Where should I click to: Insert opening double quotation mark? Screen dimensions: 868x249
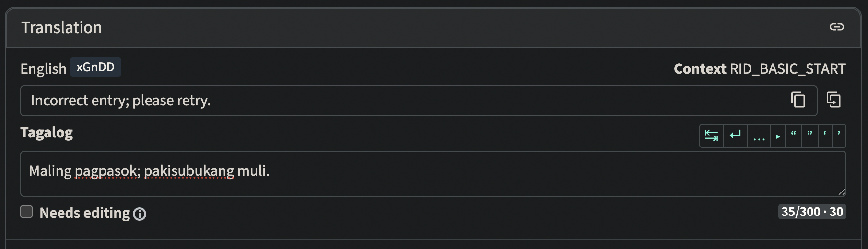[794, 136]
